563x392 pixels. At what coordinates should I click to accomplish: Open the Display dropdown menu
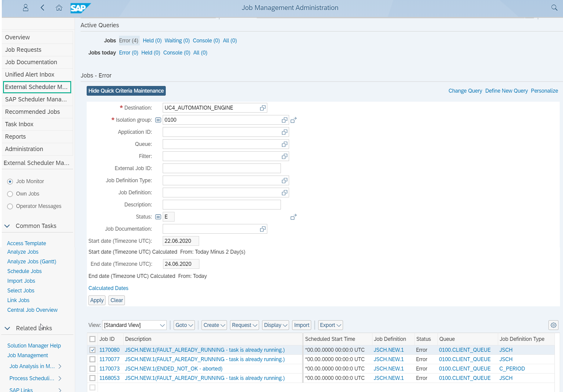(275, 325)
